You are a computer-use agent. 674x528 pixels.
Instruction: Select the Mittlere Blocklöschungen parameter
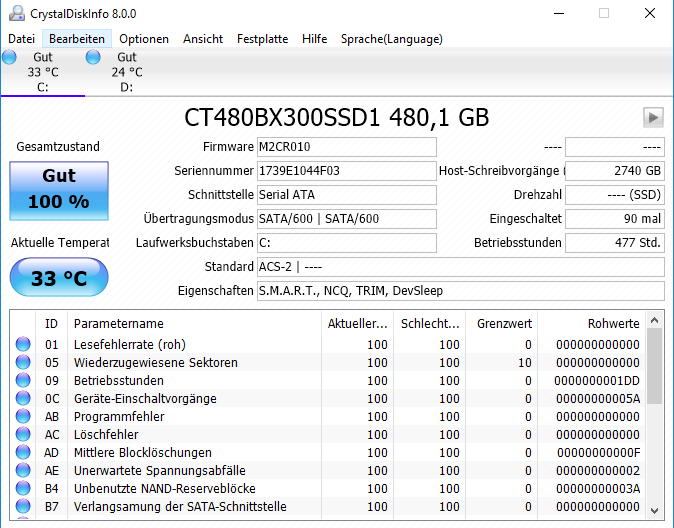coord(328,453)
